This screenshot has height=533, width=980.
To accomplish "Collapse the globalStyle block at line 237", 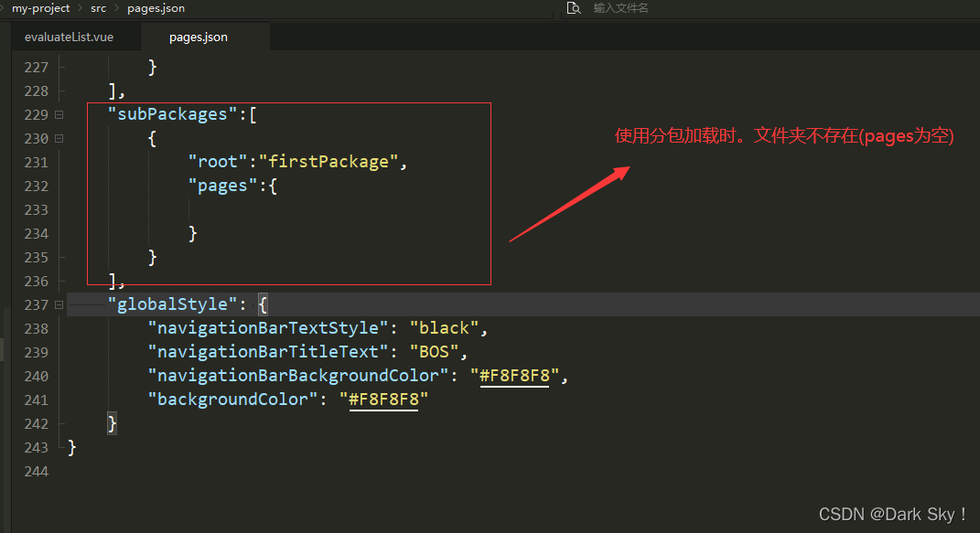I will click(57, 304).
